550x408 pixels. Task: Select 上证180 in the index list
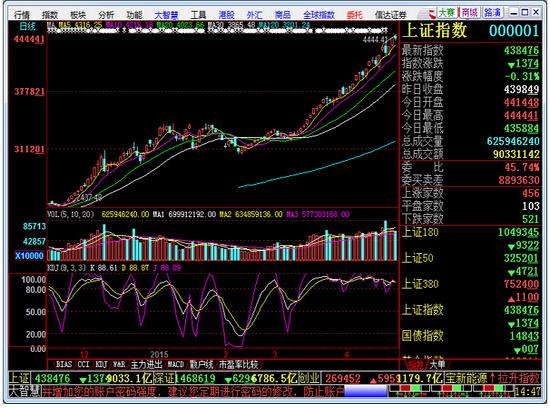[420, 232]
